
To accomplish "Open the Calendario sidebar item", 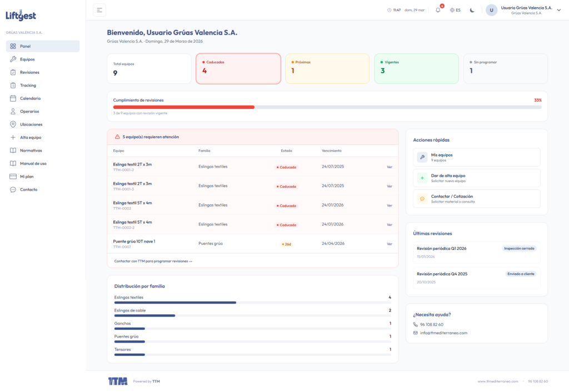I will (x=30, y=98).
